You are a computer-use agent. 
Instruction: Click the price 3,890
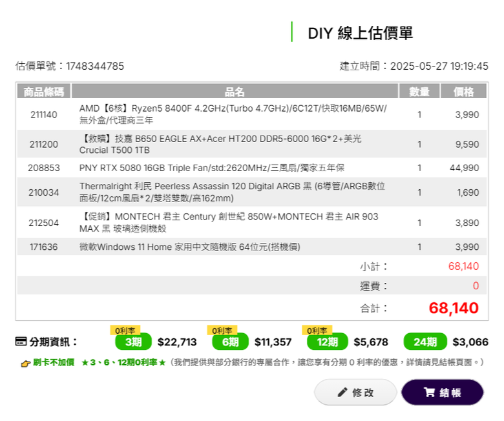(x=467, y=223)
